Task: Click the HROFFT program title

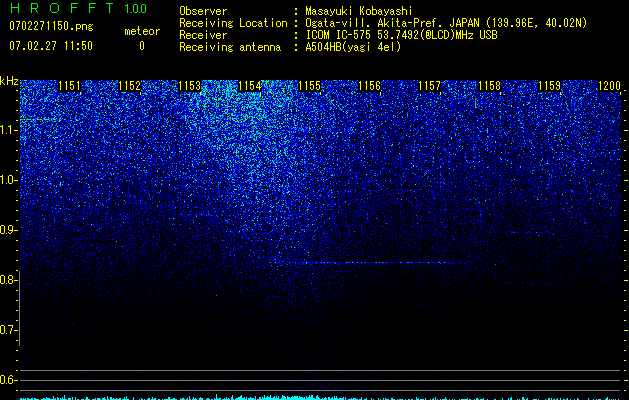Action: point(62,8)
